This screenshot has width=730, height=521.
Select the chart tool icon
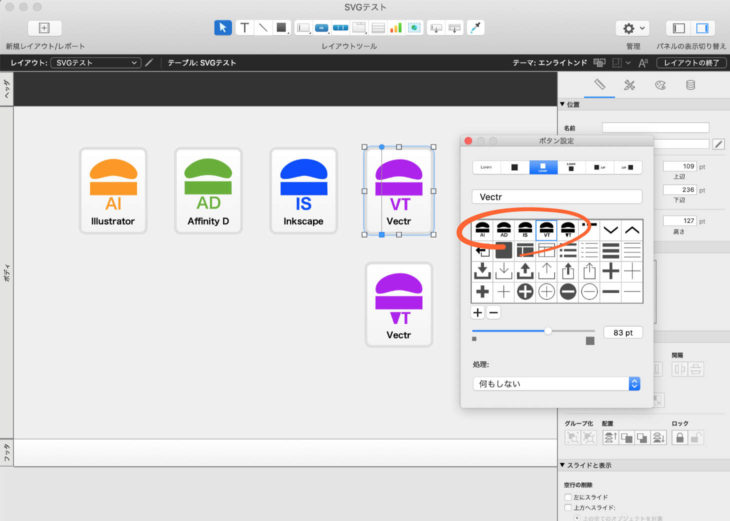coord(395,28)
